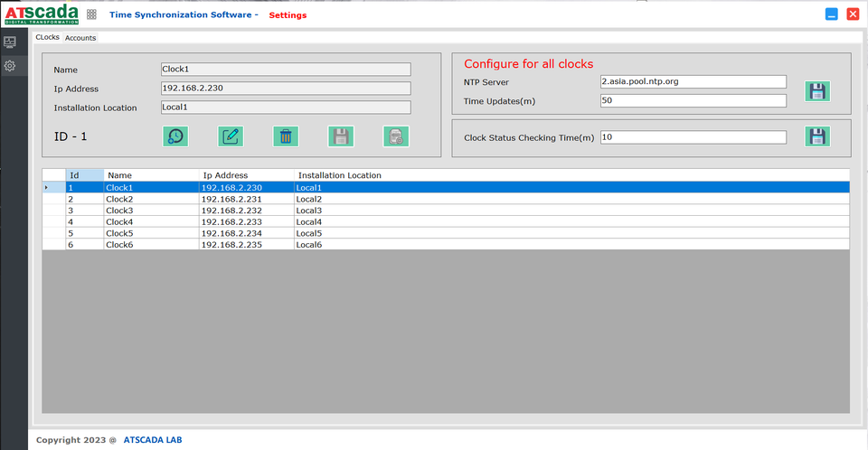Open the settings gear in sidebar

[x=10, y=66]
